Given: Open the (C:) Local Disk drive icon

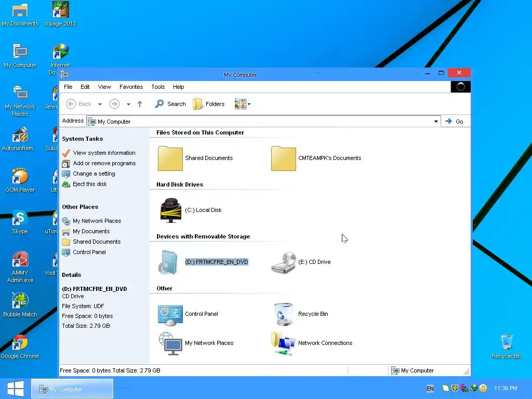Looking at the screenshot, I should click(170, 210).
